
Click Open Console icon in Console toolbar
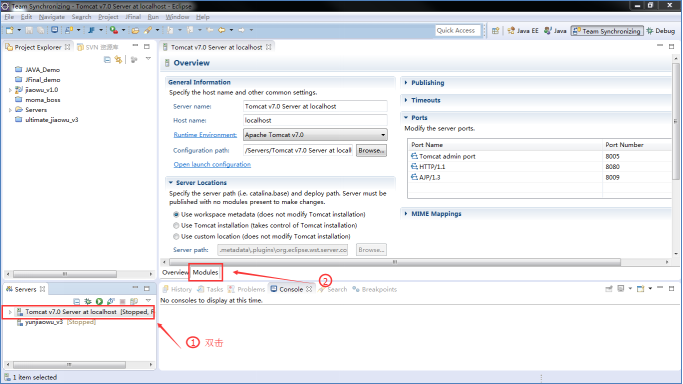point(640,289)
